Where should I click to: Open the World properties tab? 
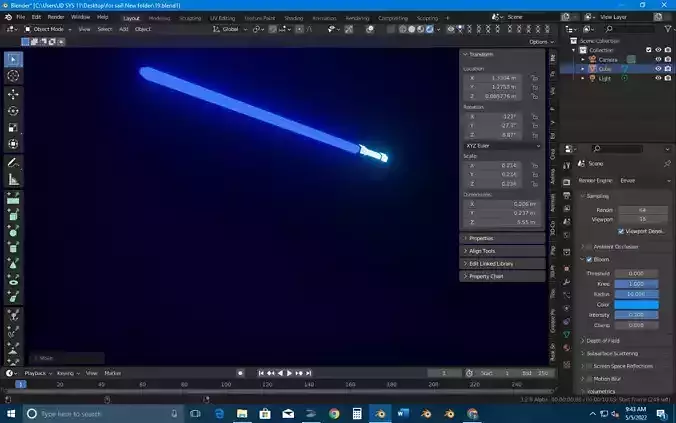[x=566, y=235]
